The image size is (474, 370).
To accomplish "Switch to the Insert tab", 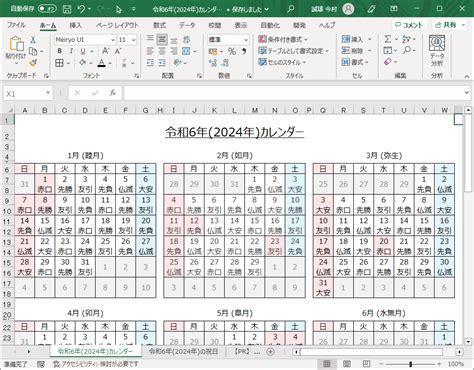I will pyautogui.click(x=76, y=25).
